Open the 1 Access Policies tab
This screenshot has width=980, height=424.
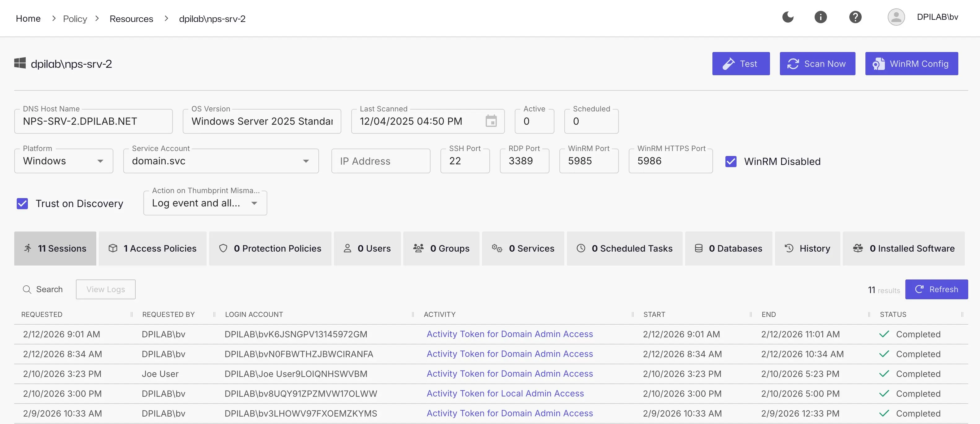click(x=153, y=248)
